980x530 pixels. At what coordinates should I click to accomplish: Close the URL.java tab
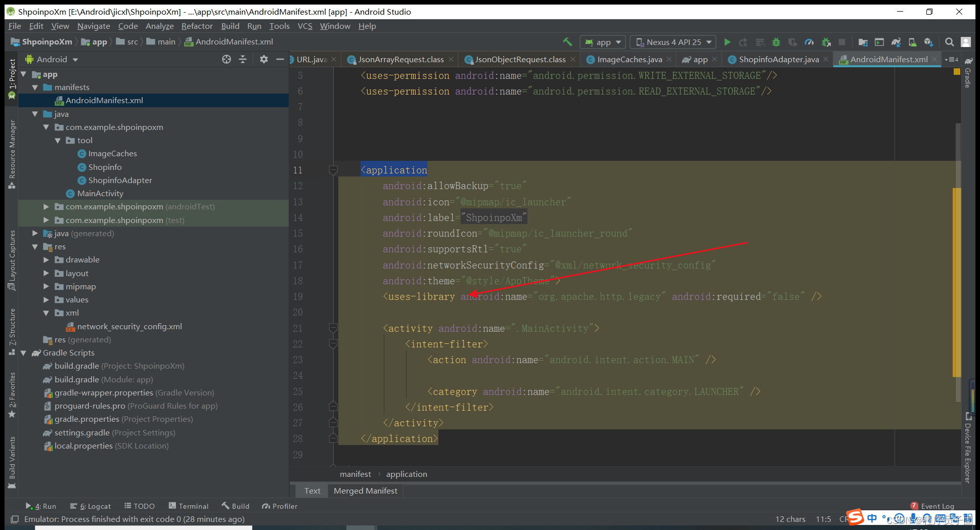tap(334, 59)
